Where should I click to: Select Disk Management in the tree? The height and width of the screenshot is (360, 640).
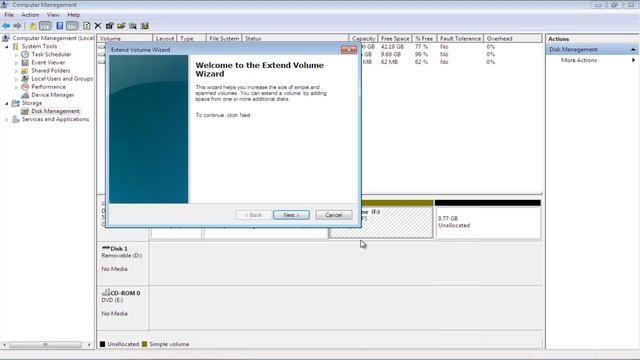point(56,111)
